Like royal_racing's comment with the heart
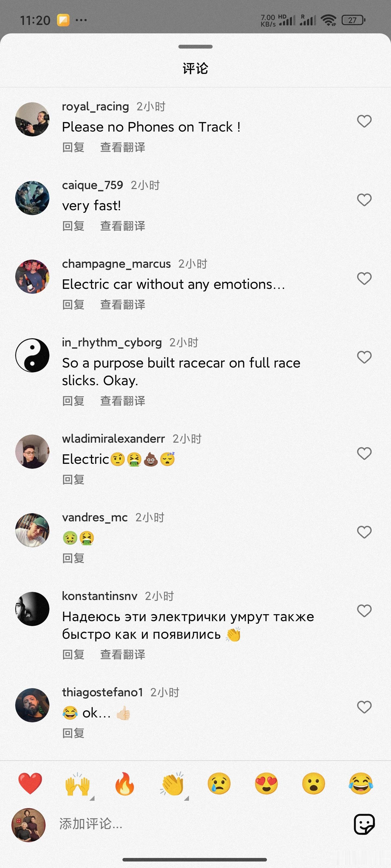This screenshot has height=868, width=391. (364, 121)
